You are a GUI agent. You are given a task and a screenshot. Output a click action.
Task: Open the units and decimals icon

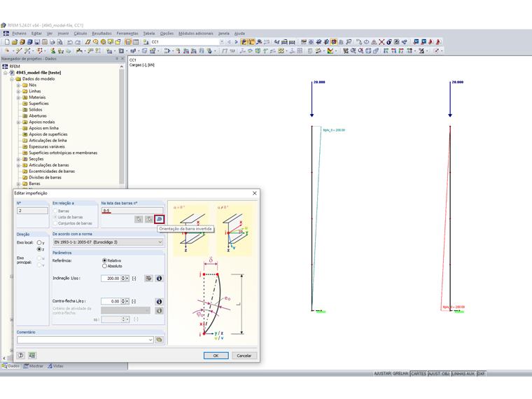point(32,355)
